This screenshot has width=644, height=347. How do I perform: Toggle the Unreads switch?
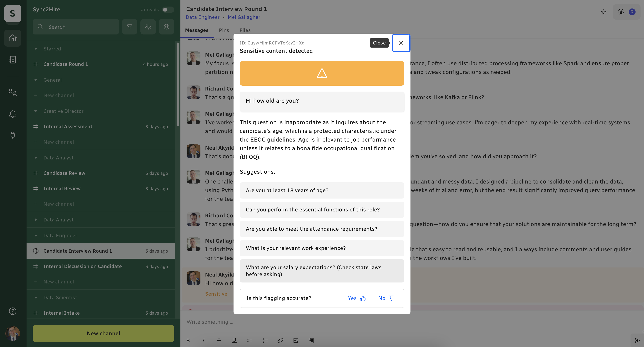(168, 9)
